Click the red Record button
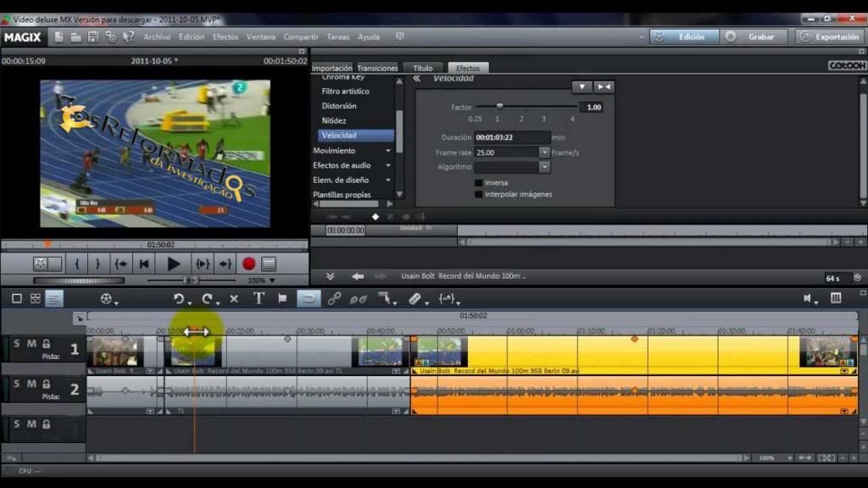Screen dimensions: 868x488 (248, 263)
